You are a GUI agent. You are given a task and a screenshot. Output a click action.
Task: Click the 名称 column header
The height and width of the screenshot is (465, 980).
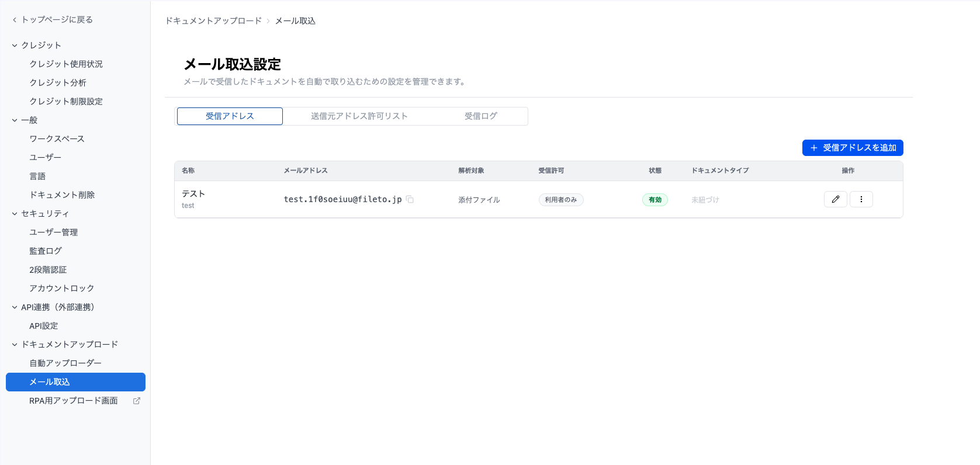pyautogui.click(x=188, y=171)
